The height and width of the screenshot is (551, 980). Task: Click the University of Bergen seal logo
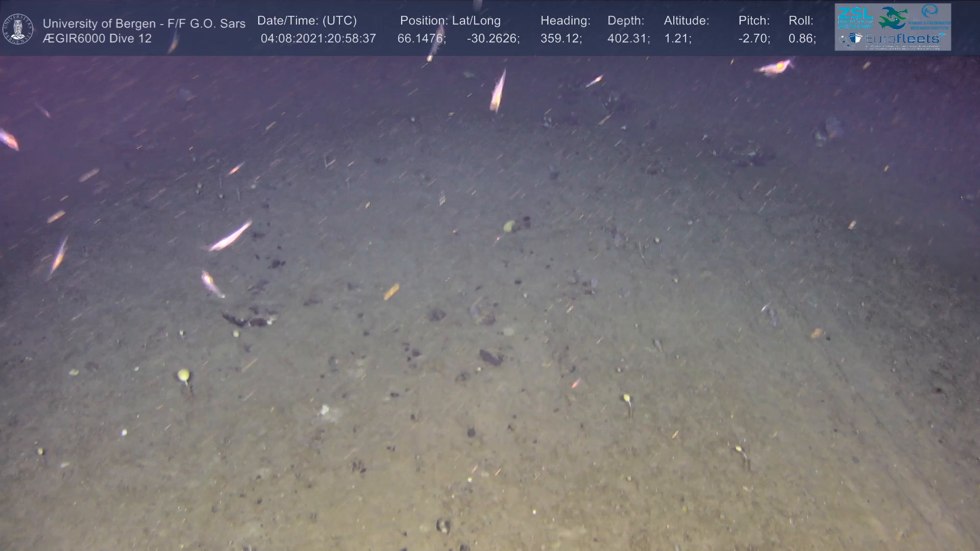(18, 29)
